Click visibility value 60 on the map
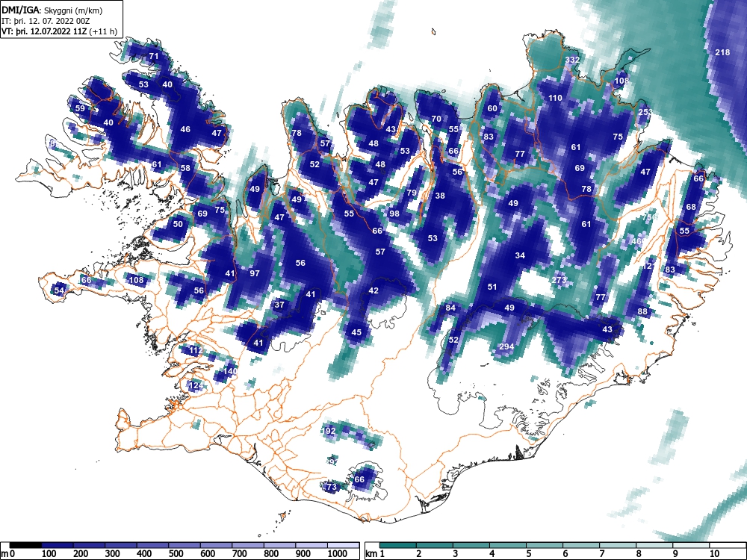Screen dimensions: 747x560 point(492,108)
